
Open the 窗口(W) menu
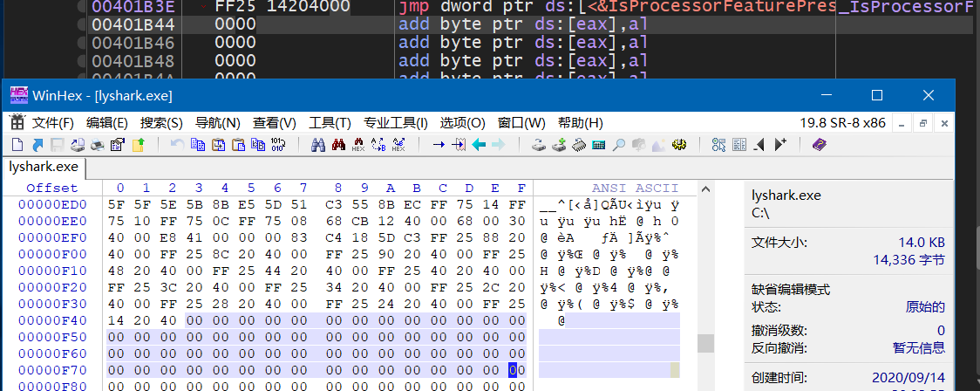point(521,122)
